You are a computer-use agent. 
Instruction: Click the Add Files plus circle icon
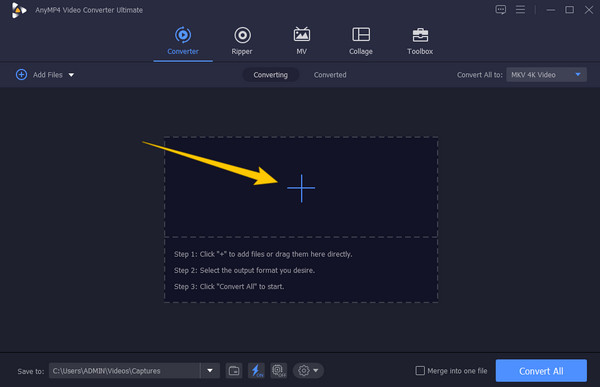coord(21,75)
